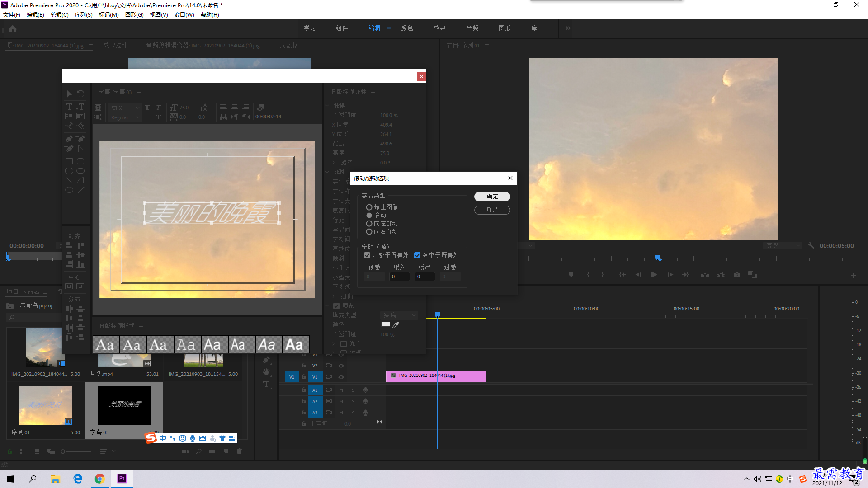Switch to 颜色 workspace tab
This screenshot has height=488, width=868.
point(407,28)
